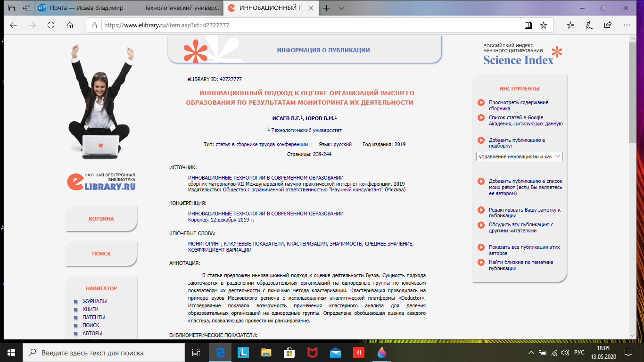Open source ИННОВАЦИОННЫЕ ТЕХНОЛОГИИ В СОВРЕМЕННОМ ОБРАЗОВАНИИ link

[x=266, y=178]
